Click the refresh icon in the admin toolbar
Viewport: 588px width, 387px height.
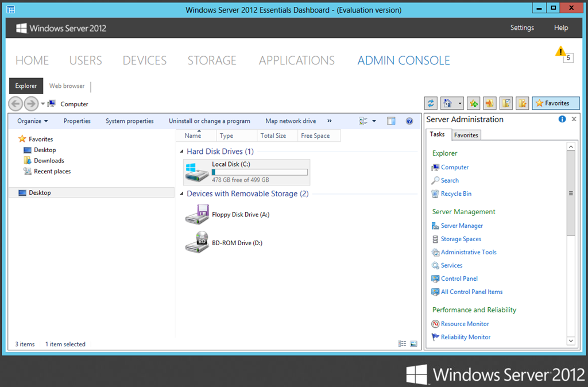431,103
